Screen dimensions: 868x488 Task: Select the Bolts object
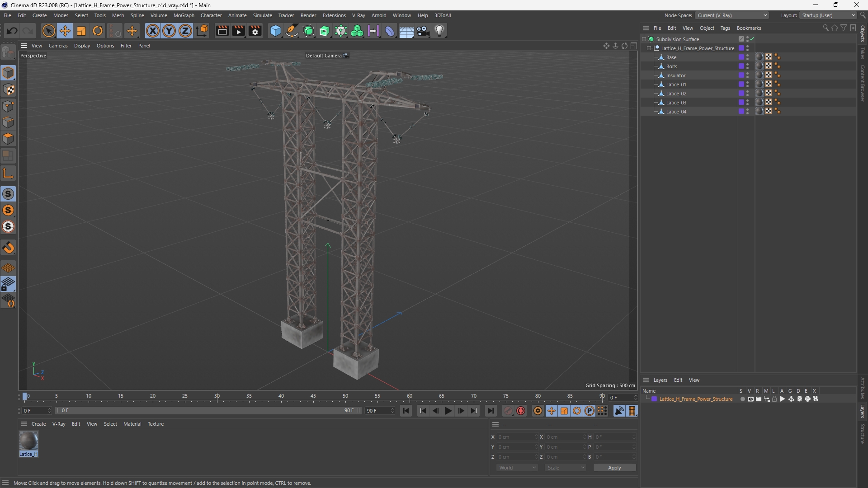coord(671,66)
